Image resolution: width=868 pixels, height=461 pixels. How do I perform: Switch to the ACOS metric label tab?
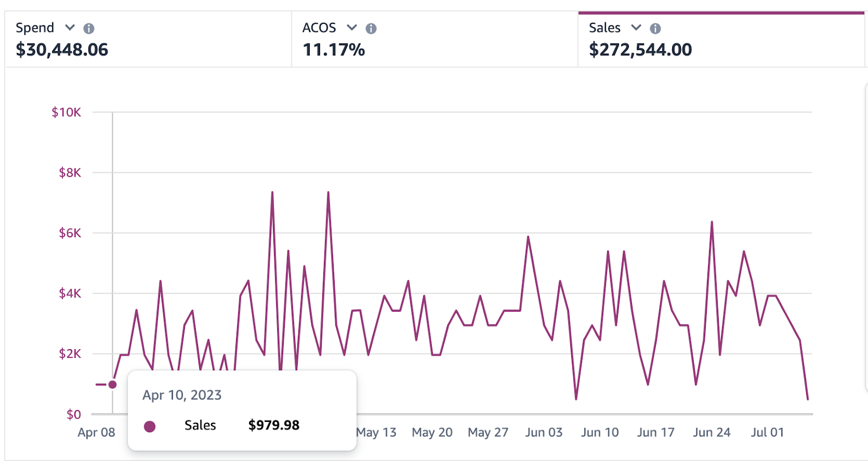click(319, 28)
